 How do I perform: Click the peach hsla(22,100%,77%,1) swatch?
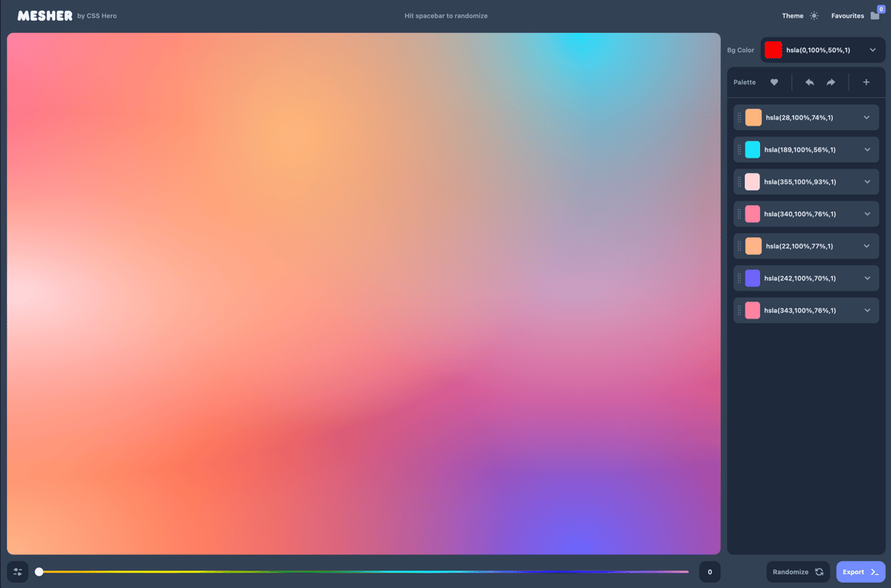753,246
